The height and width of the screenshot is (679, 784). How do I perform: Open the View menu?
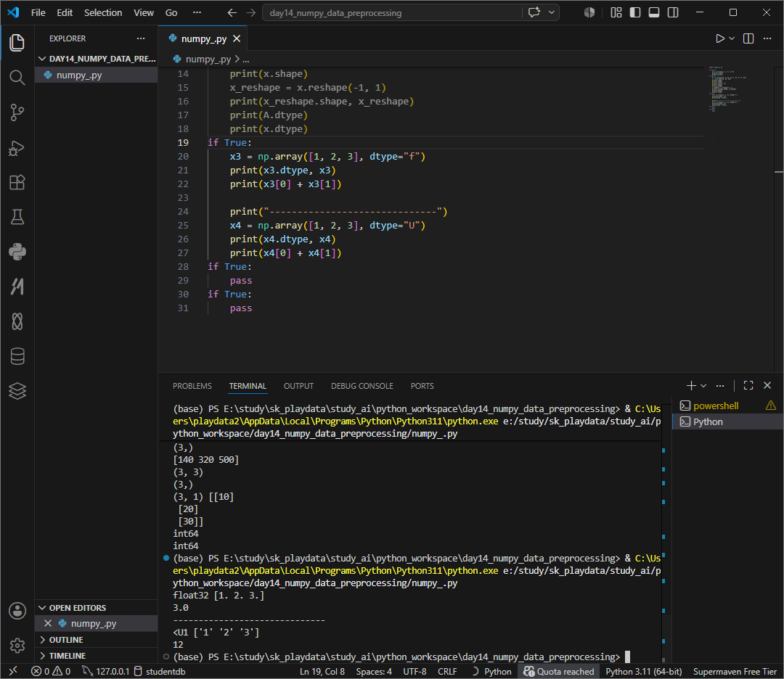click(144, 12)
